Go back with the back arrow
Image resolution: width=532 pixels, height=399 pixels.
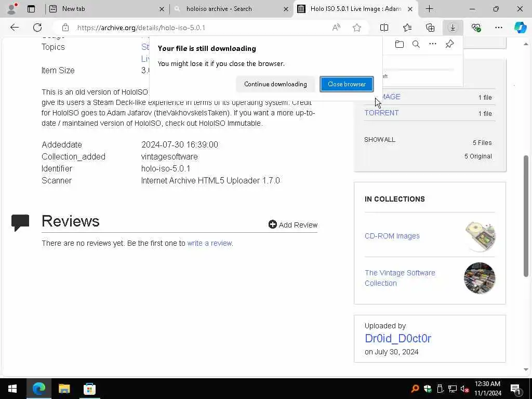click(14, 28)
